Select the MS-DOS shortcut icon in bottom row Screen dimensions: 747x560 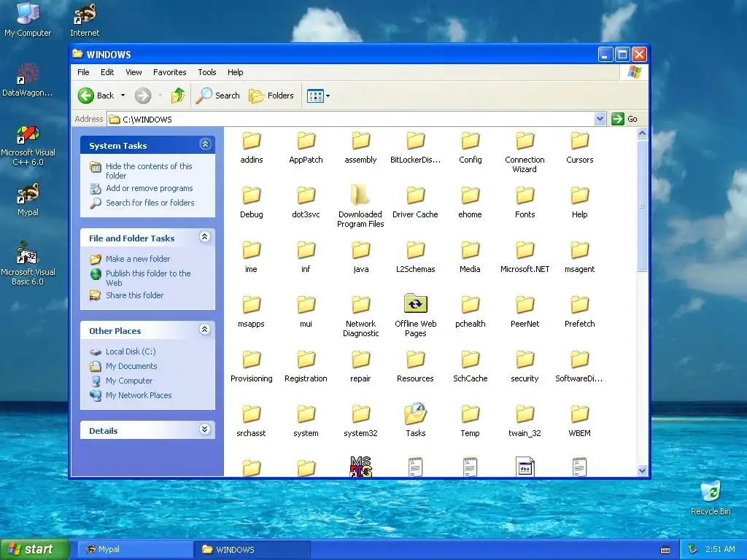click(360, 466)
